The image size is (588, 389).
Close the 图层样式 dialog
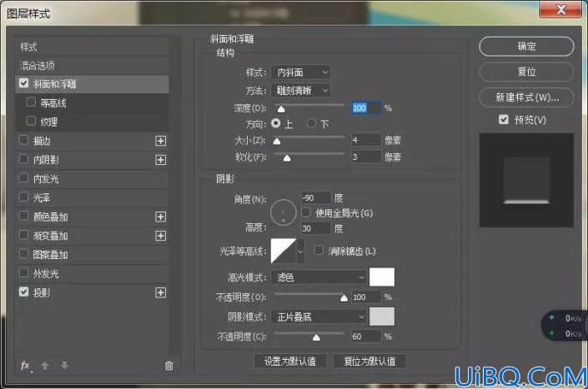tap(560, 9)
